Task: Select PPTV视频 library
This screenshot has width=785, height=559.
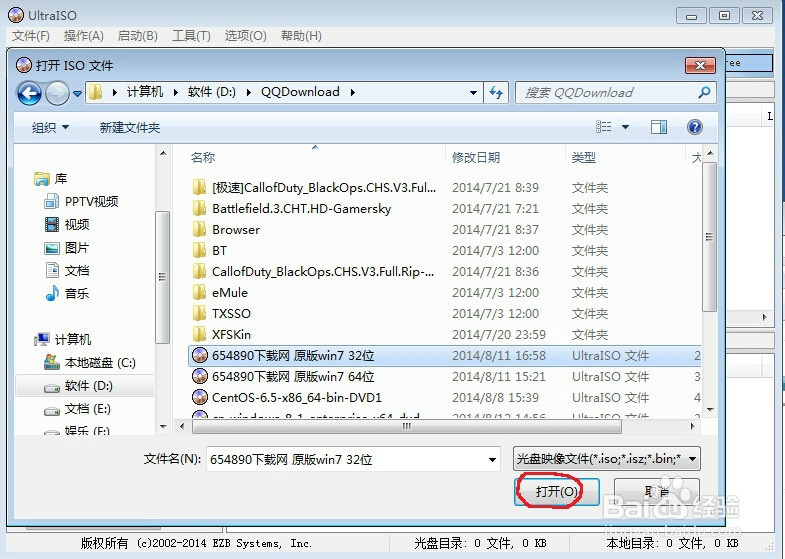Action: click(x=81, y=201)
